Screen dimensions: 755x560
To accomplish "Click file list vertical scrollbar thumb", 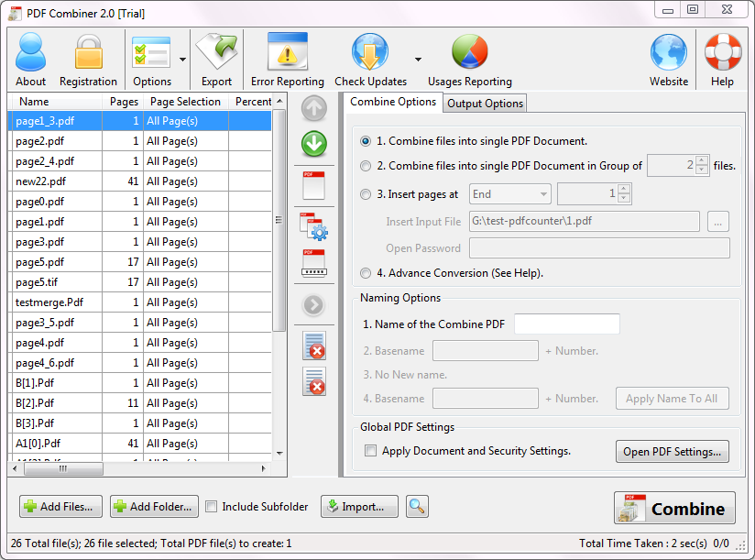I will (x=279, y=221).
